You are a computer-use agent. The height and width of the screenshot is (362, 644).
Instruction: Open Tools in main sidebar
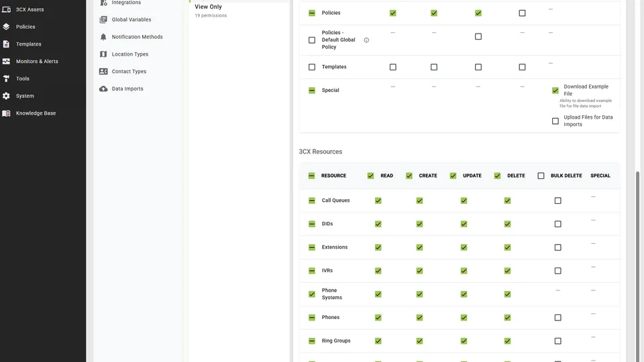[23, 78]
